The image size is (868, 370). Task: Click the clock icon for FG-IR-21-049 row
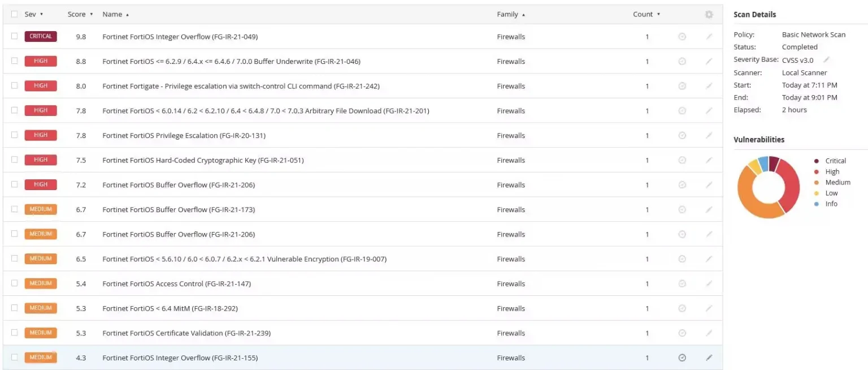pos(682,37)
